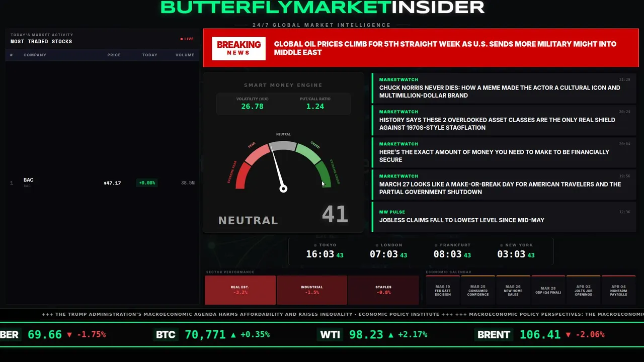
Task: Click the red down arrow beside 69.66
Action: 69,334
